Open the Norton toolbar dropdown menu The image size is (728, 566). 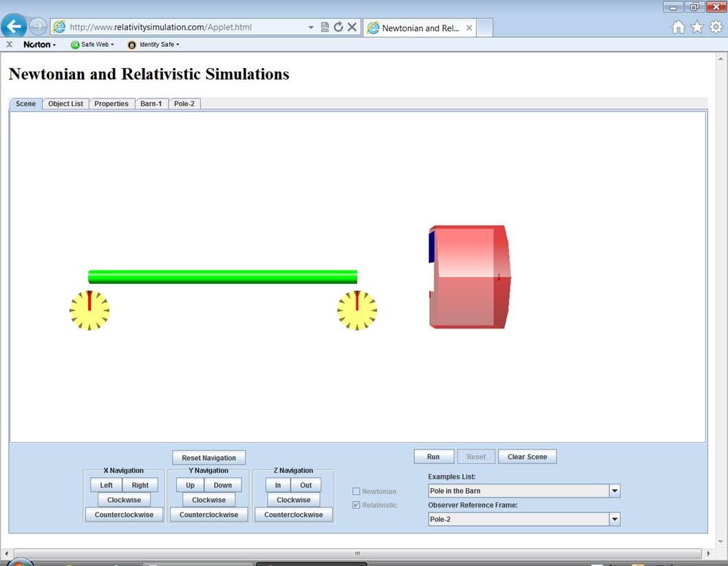coord(40,45)
